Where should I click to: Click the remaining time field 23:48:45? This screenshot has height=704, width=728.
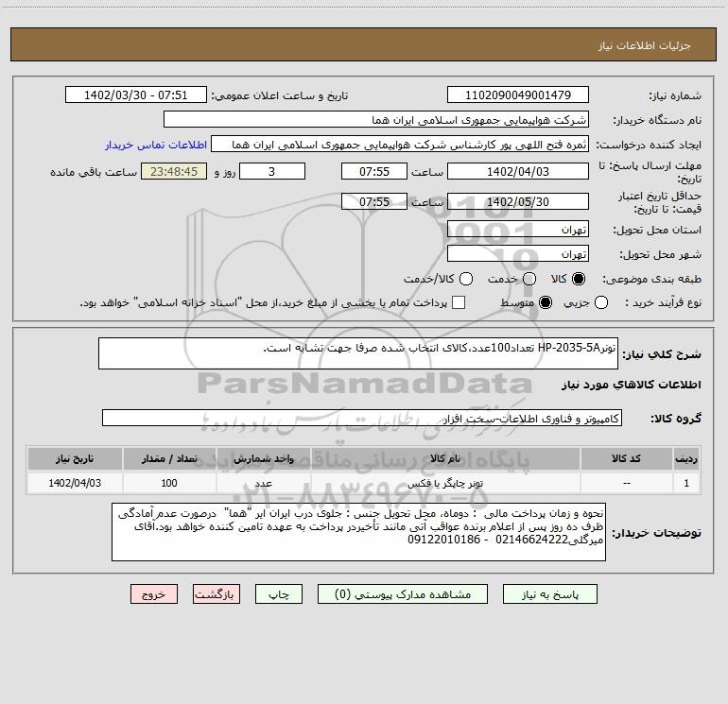(174, 171)
